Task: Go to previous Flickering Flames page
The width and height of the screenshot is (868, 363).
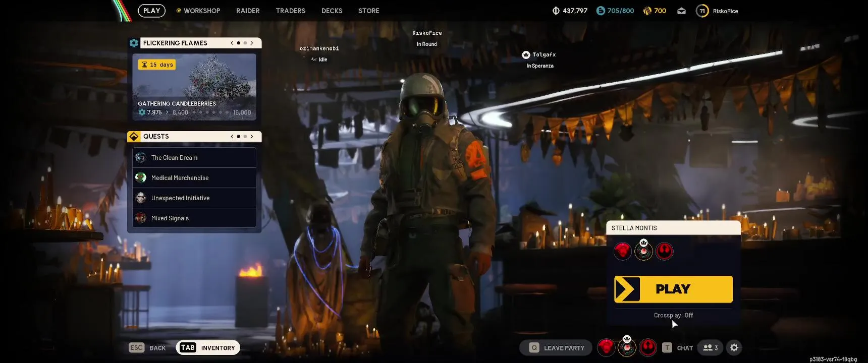Action: 232,43
